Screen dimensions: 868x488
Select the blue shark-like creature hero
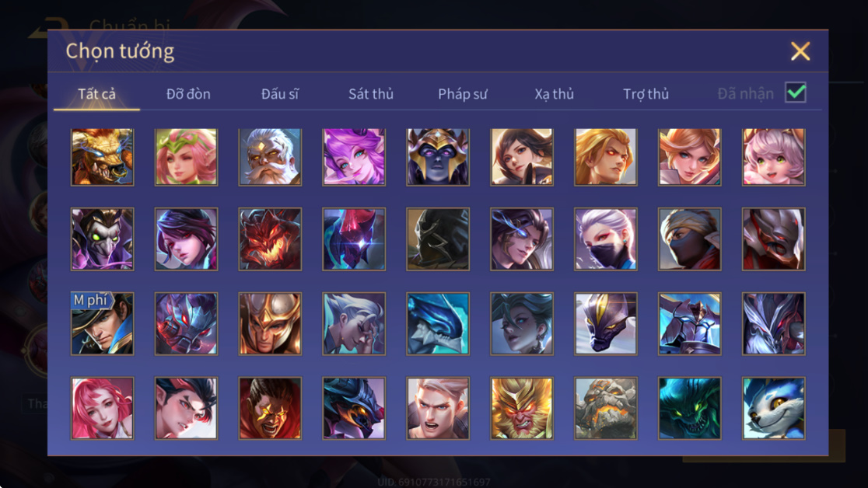pyautogui.click(x=438, y=324)
